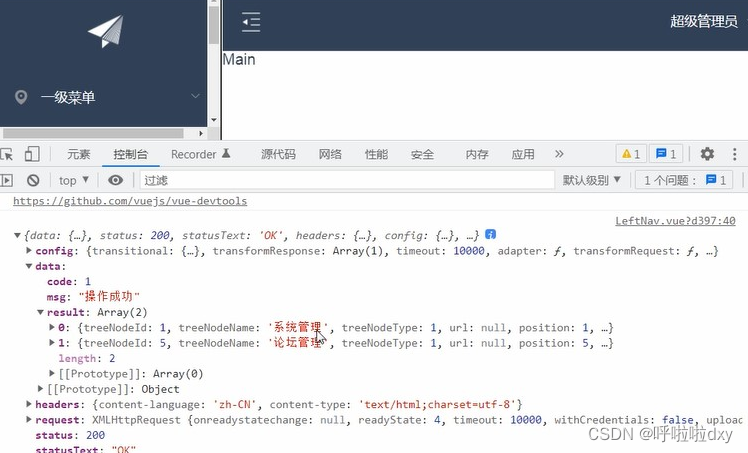Click the 1 个问题 issues button
The height and width of the screenshot is (453, 748).
pos(684,180)
